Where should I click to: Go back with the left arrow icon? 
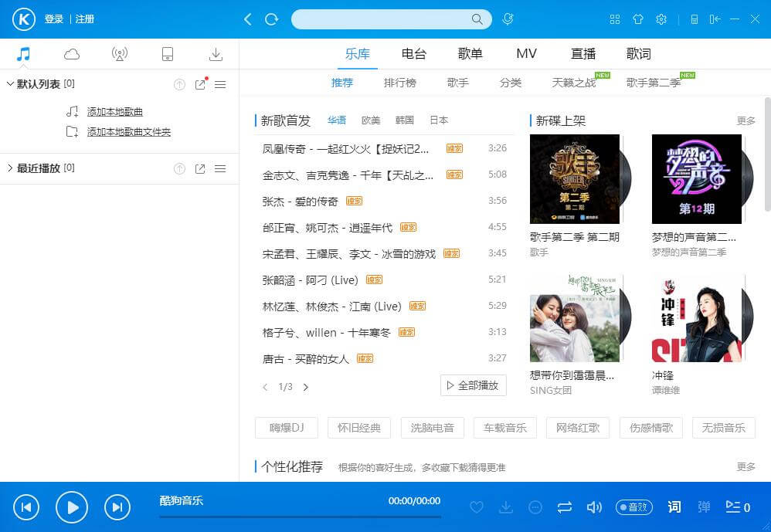tap(248, 19)
